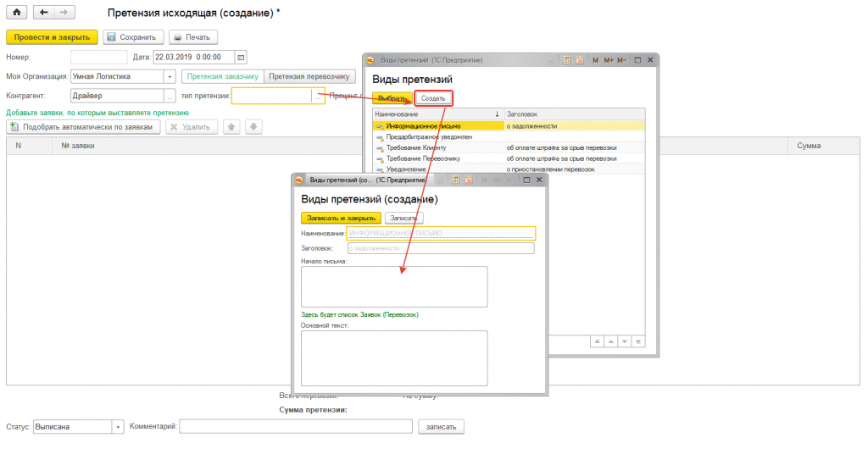Click Выбрать in Виды претензий window

pyautogui.click(x=392, y=98)
